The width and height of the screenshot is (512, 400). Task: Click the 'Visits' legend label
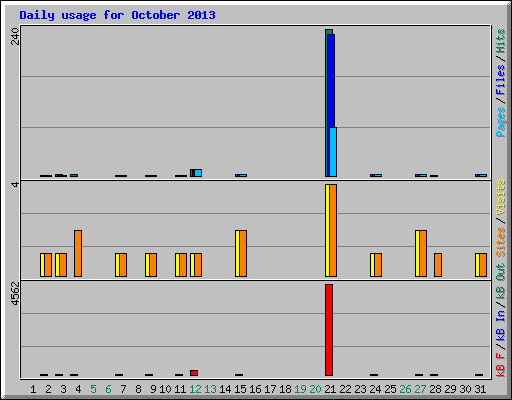click(501, 197)
